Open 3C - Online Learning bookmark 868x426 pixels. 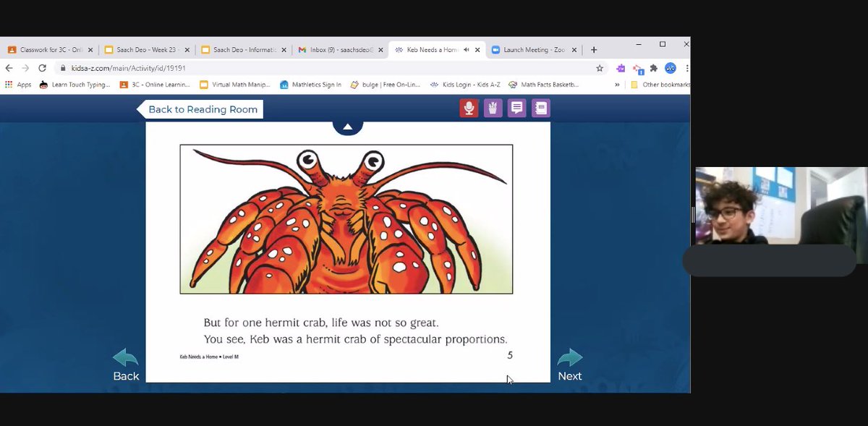153,85
